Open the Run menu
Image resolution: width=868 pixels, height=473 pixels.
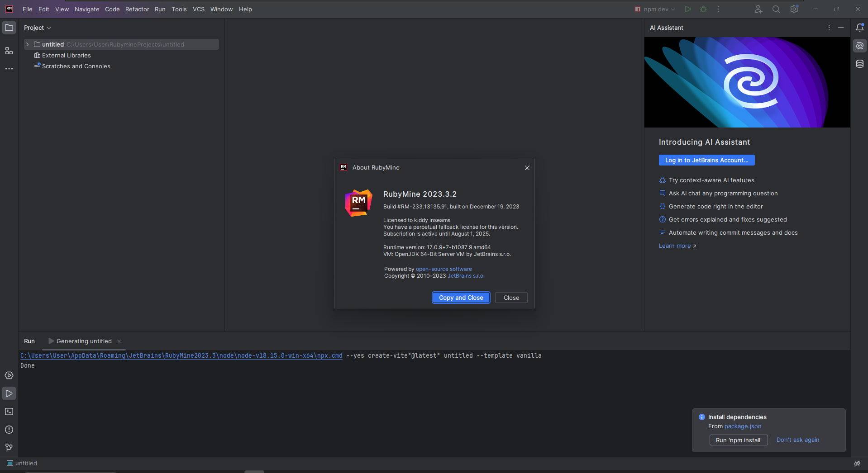click(x=160, y=9)
